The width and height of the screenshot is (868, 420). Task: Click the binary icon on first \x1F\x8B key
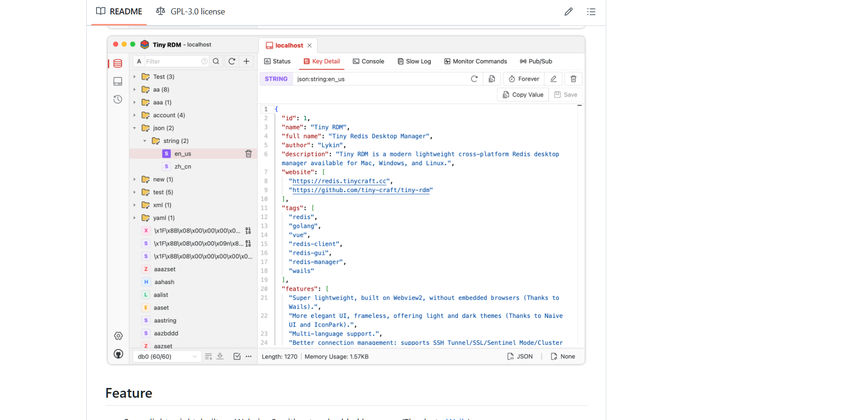pos(248,231)
